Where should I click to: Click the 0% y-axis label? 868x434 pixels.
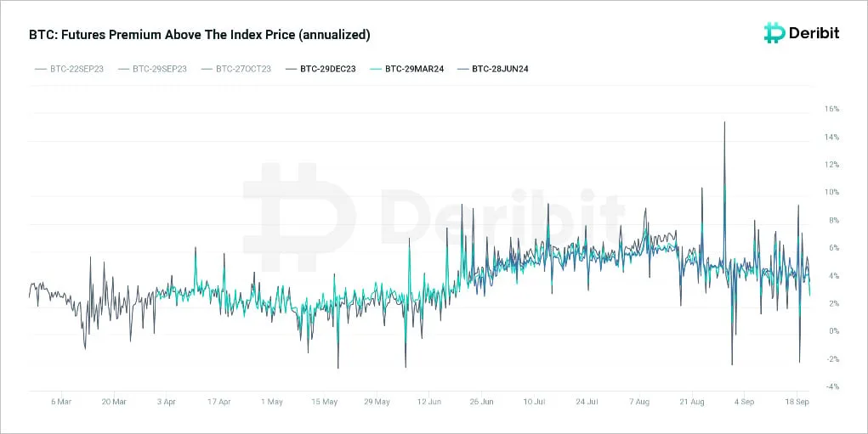[x=834, y=331]
